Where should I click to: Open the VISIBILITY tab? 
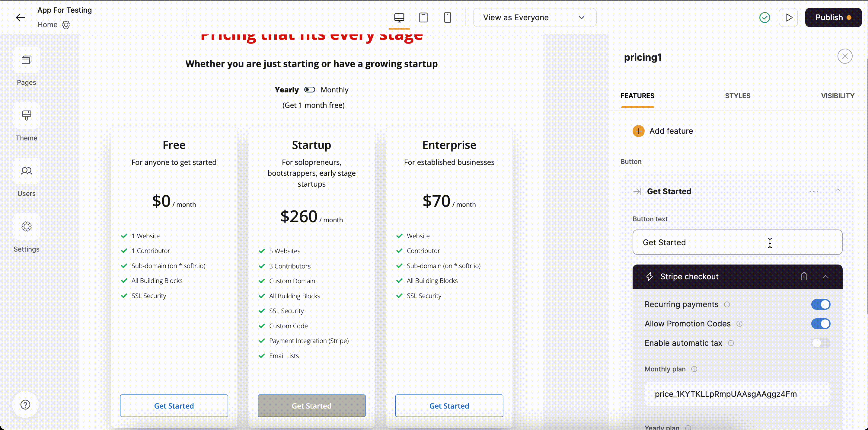(838, 96)
